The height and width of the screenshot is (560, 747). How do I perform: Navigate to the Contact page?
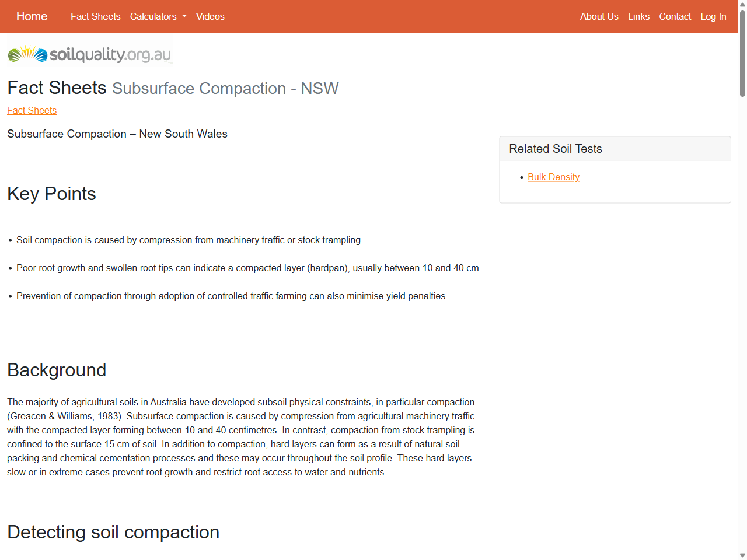coord(675,16)
